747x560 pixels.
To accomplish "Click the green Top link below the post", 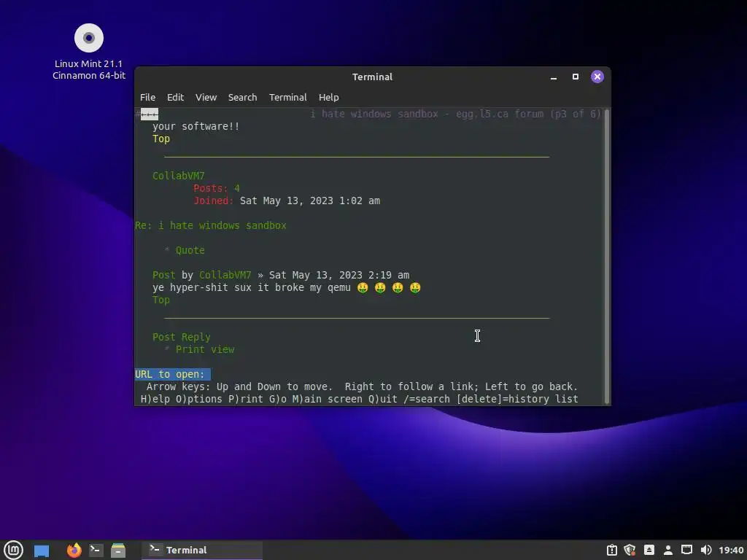I will coord(161,300).
